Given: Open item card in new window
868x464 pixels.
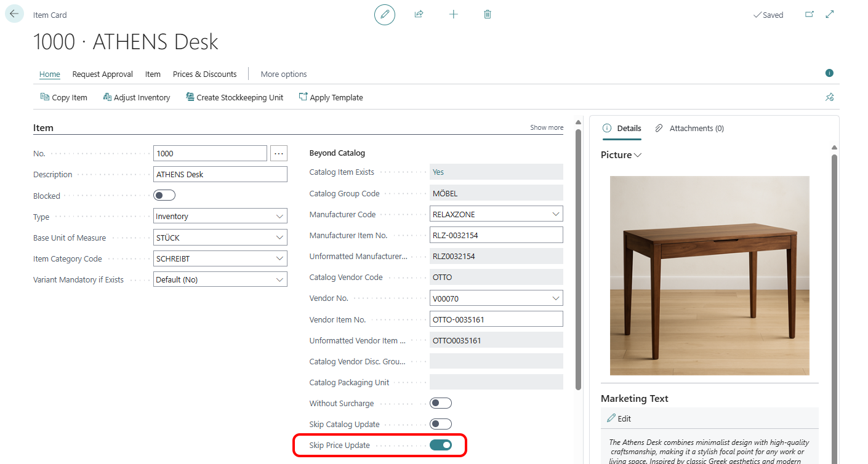Looking at the screenshot, I should pyautogui.click(x=810, y=15).
